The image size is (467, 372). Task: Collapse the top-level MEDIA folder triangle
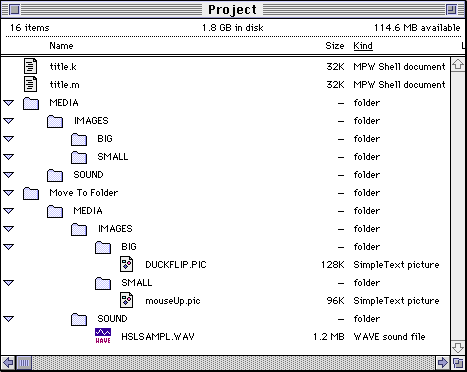click(x=9, y=103)
